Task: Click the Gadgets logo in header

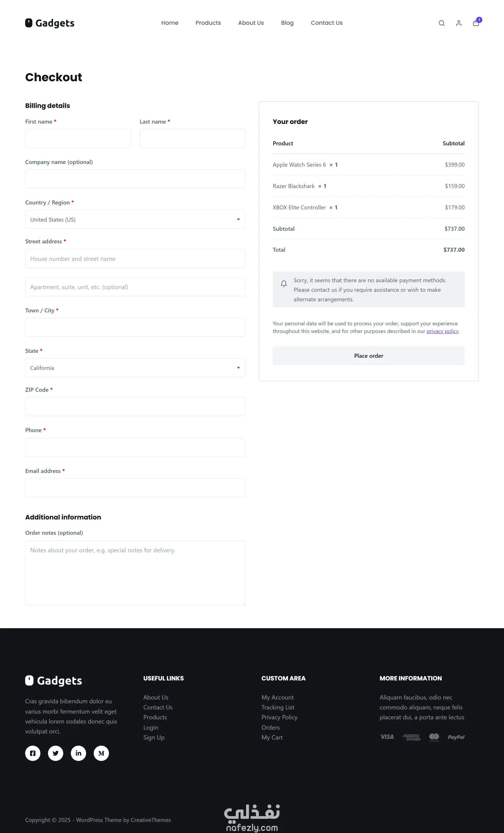Action: (x=50, y=23)
